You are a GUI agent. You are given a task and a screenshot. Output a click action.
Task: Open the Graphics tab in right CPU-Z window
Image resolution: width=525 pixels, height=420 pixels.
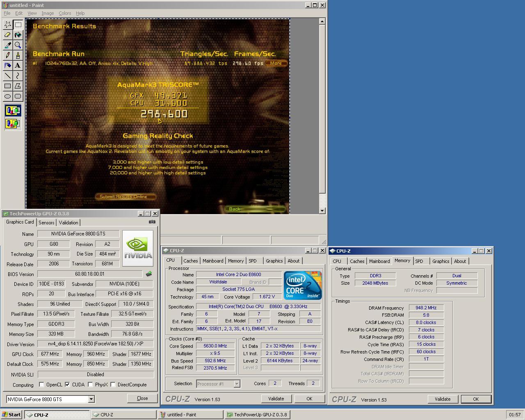click(441, 261)
